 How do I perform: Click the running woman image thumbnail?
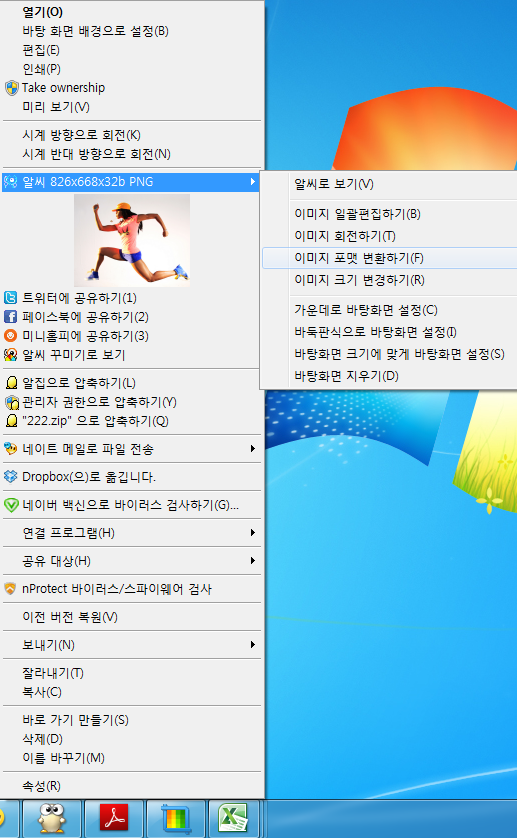[132, 240]
